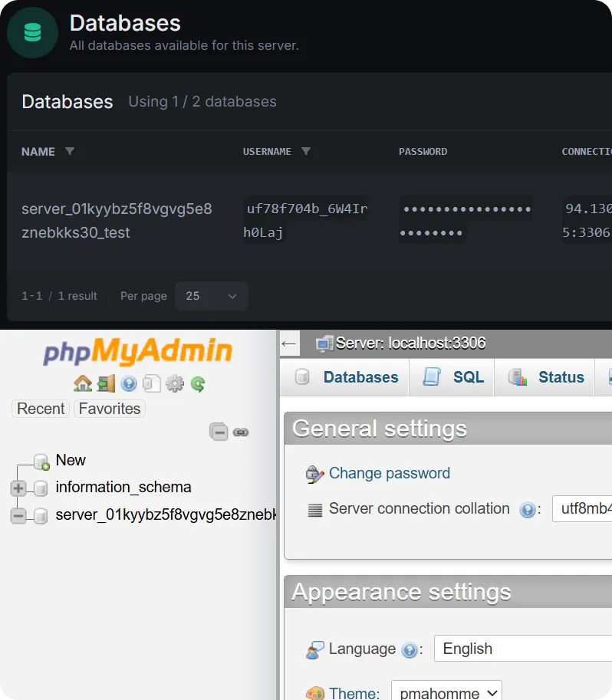This screenshot has height=700, width=612.
Task: Click the green database stack icon
Action: [33, 33]
